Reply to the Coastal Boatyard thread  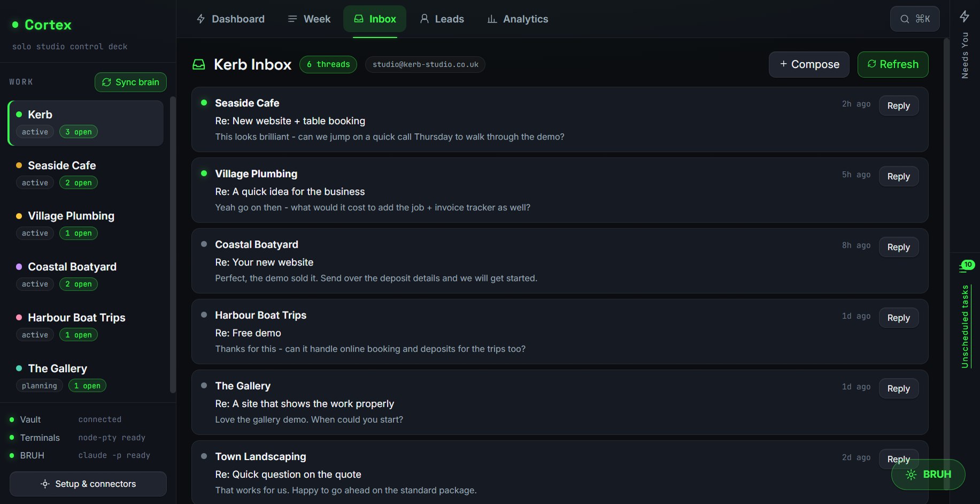click(898, 247)
